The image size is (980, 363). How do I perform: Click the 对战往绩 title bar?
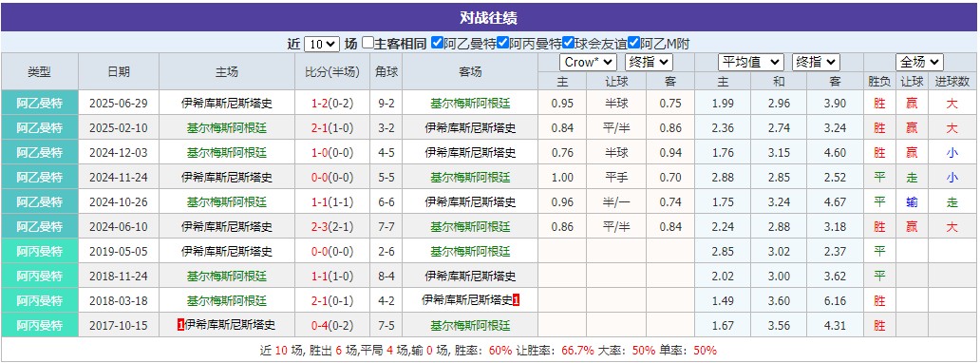coord(489,17)
